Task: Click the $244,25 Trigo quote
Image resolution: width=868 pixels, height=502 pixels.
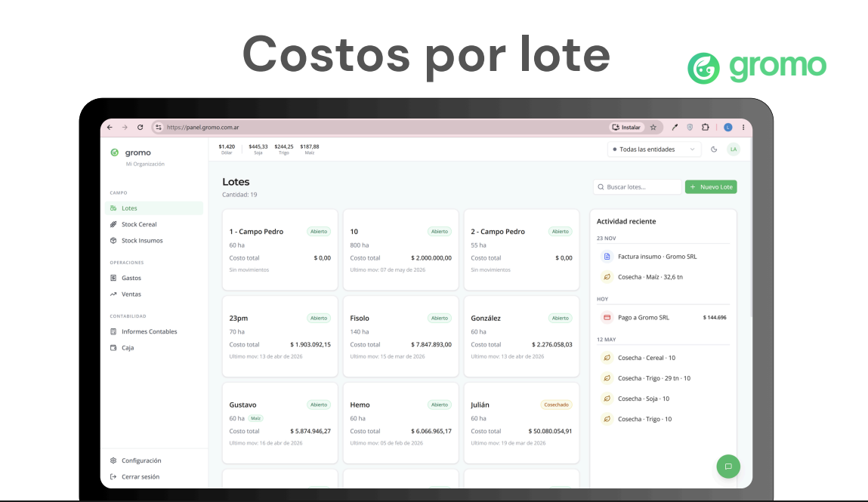Action: 284,149
